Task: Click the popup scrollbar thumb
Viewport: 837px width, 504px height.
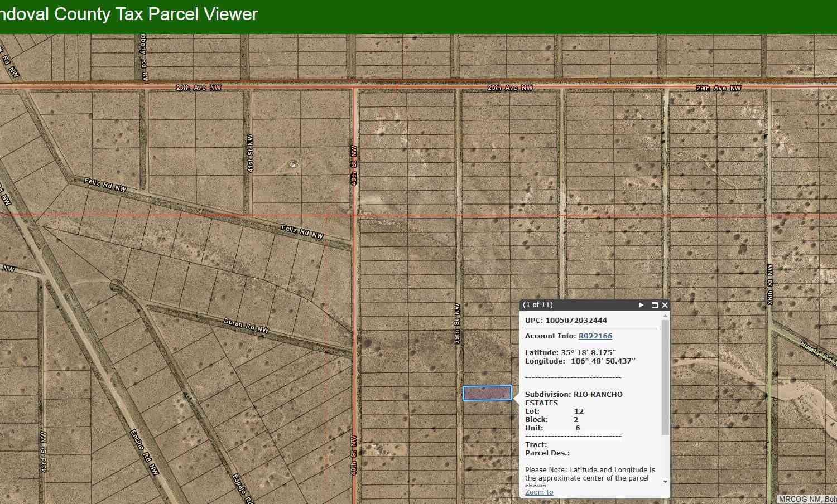Action: point(665,377)
